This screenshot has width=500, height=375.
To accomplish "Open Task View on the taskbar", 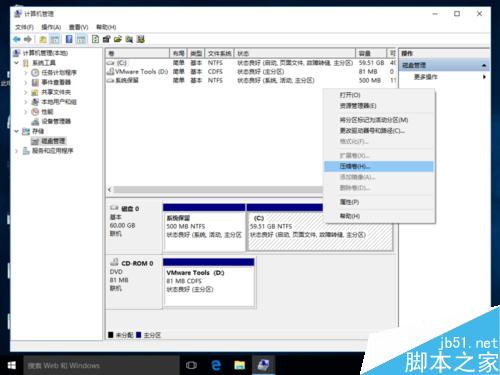I will coord(191,365).
